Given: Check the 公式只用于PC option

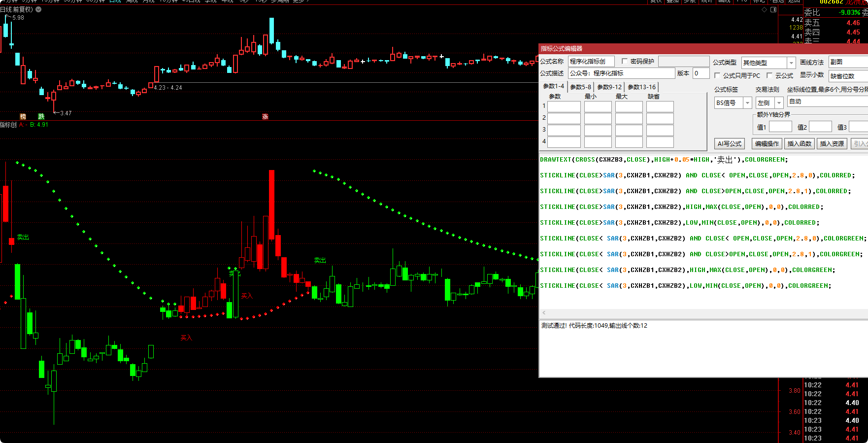Looking at the screenshot, I should pos(717,75).
